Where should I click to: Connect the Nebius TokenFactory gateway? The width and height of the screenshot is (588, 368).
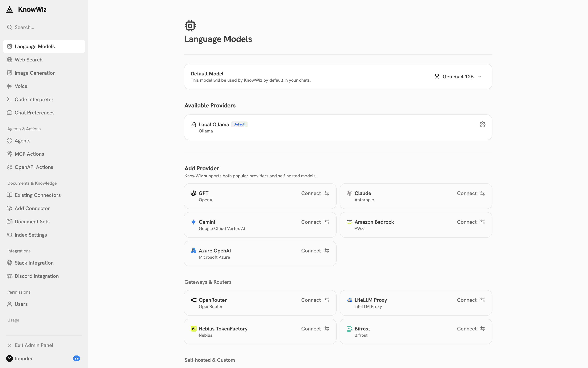point(315,329)
